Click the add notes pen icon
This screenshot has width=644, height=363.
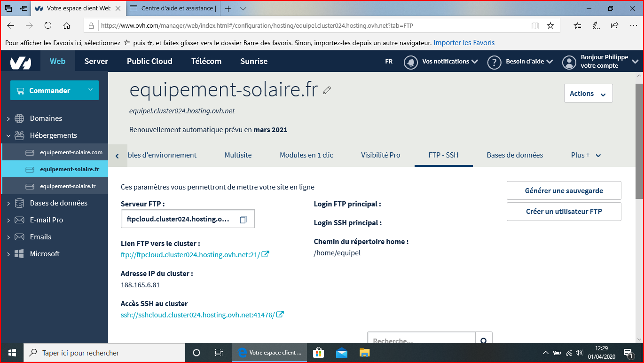[596, 26]
